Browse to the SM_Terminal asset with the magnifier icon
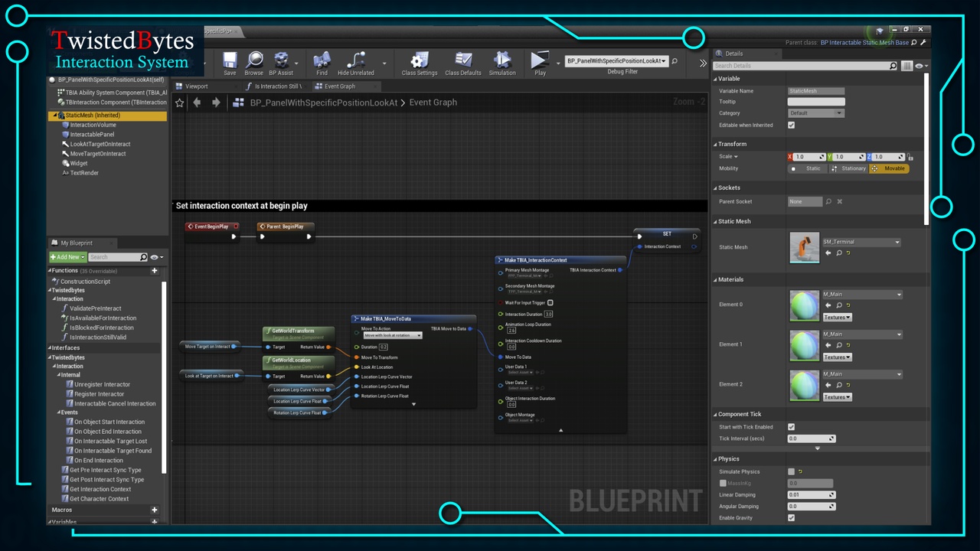Screen dimensions: 980x551 point(839,253)
